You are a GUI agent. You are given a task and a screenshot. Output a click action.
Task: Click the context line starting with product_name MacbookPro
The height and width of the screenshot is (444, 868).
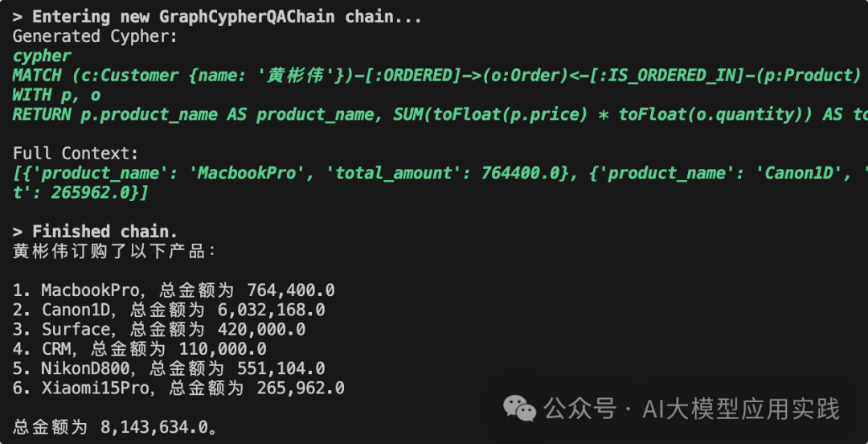[x=434, y=173]
